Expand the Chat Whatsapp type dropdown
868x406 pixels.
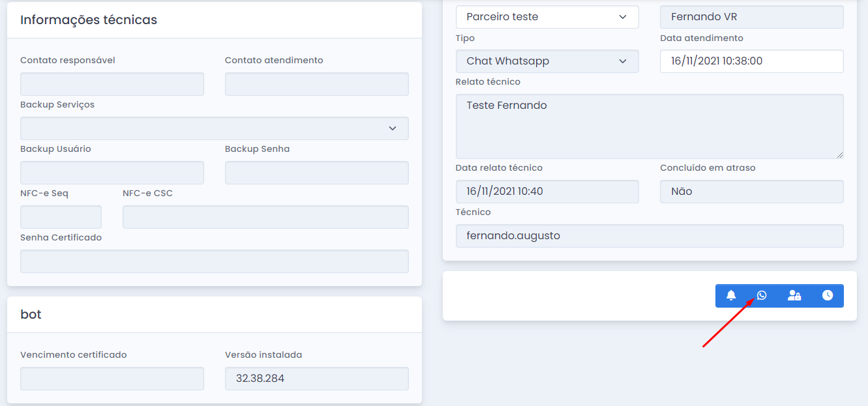click(546, 61)
